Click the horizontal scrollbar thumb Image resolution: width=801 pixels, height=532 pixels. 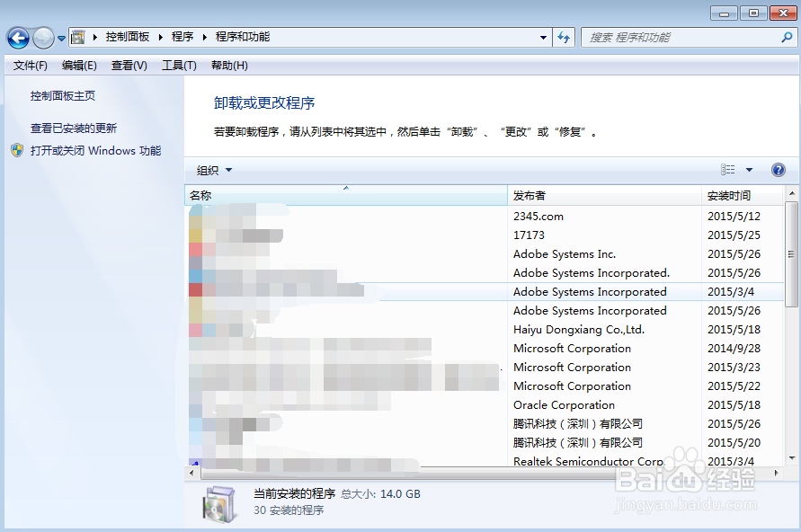point(409,474)
